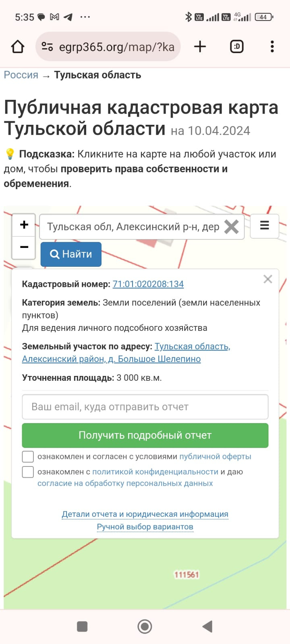Accept the public offer terms checkbox

coord(28,456)
